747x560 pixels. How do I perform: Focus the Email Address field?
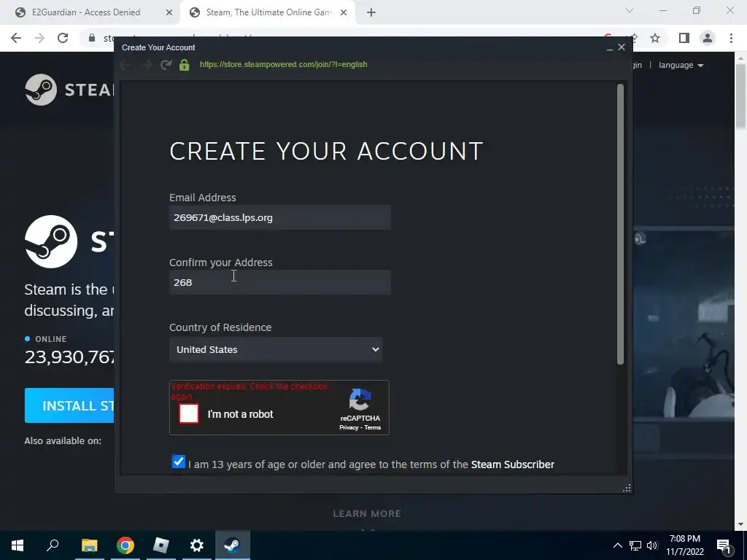[280, 217]
